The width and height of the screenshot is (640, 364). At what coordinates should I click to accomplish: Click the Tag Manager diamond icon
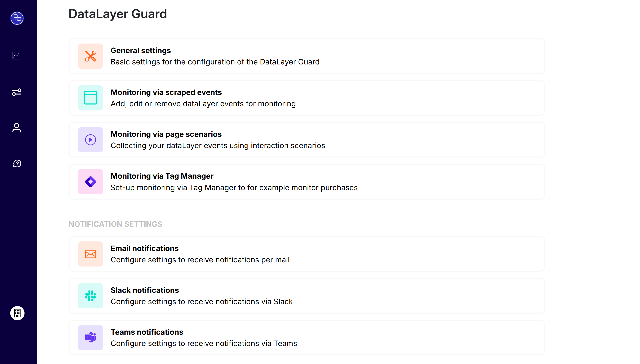[91, 182]
